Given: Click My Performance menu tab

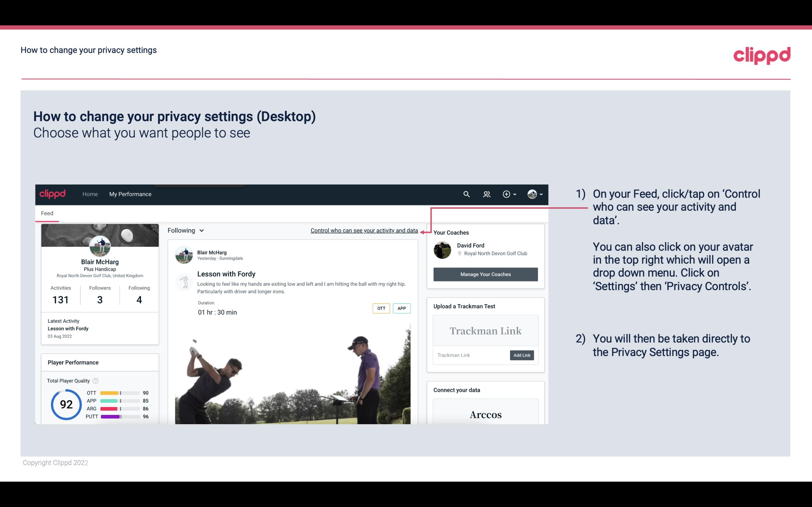Looking at the screenshot, I should click(x=130, y=194).
